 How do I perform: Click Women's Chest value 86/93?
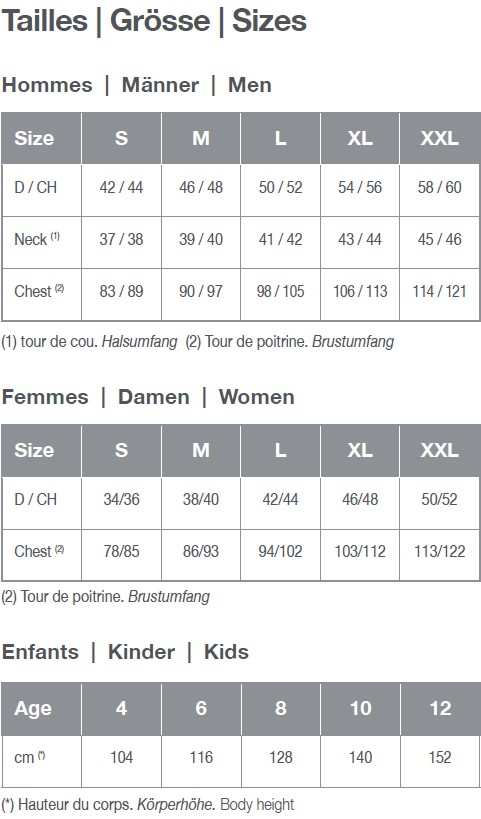click(x=201, y=551)
